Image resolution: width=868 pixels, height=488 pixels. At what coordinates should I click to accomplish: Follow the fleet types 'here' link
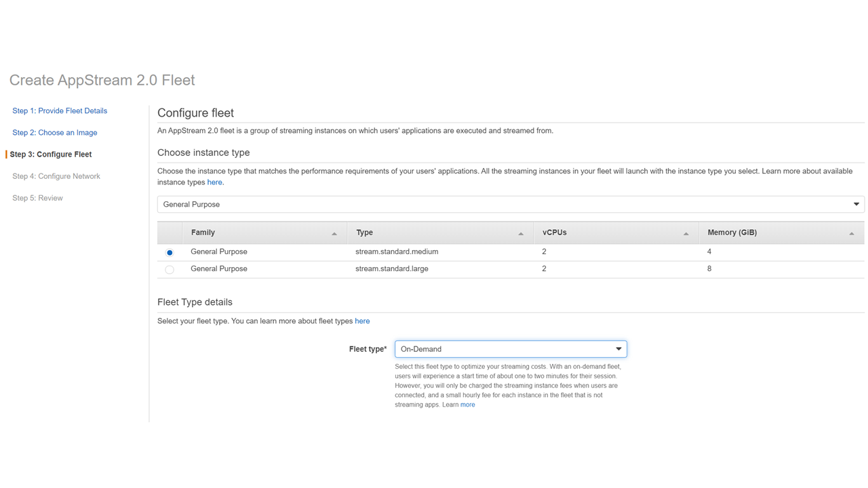tap(362, 321)
